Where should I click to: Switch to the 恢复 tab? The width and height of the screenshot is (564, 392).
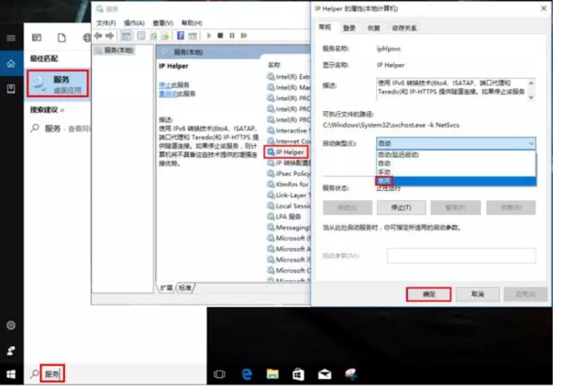coord(374,28)
